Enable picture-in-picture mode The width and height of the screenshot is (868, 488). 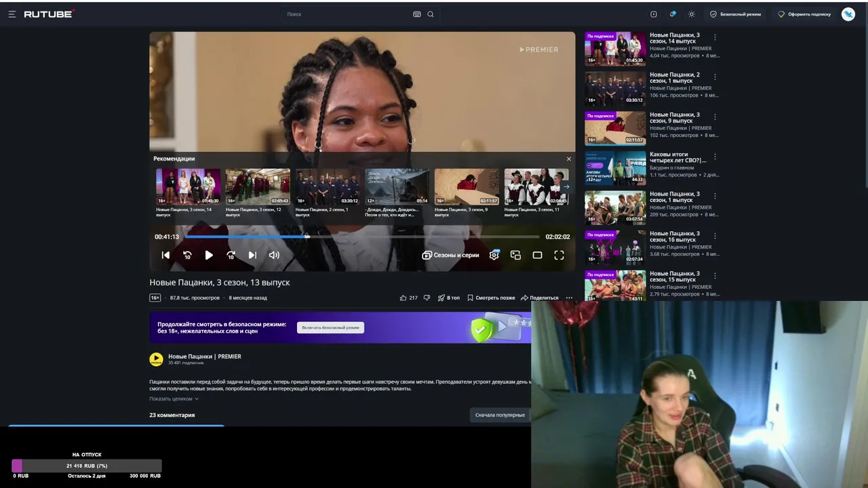(x=515, y=255)
